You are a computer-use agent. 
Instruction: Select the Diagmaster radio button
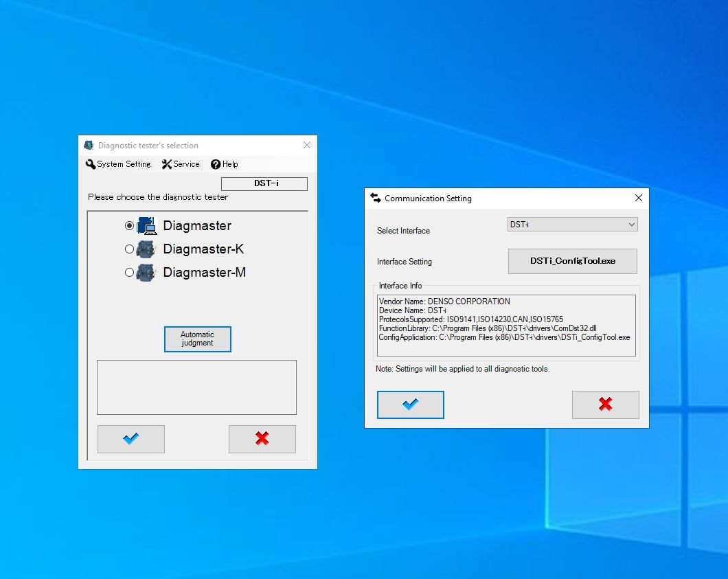[130, 226]
